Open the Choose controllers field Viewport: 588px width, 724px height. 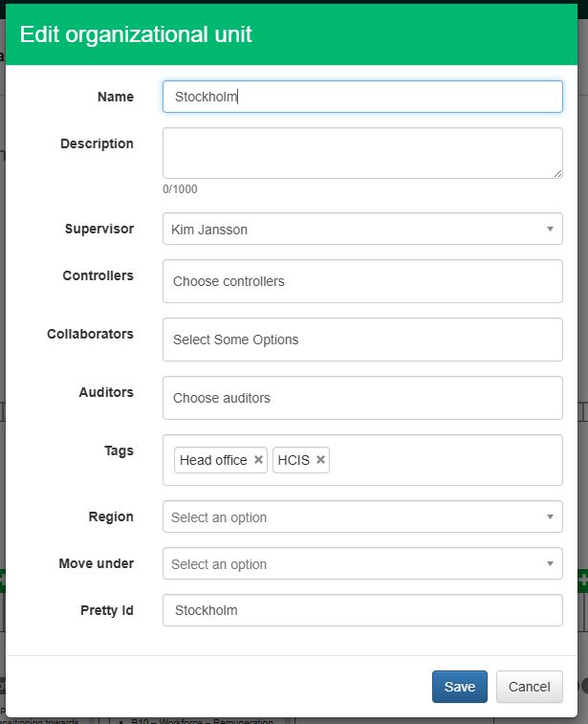(x=362, y=281)
